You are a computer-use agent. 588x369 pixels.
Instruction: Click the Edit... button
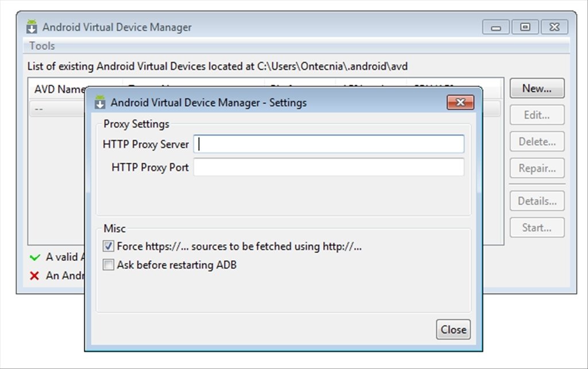click(537, 115)
